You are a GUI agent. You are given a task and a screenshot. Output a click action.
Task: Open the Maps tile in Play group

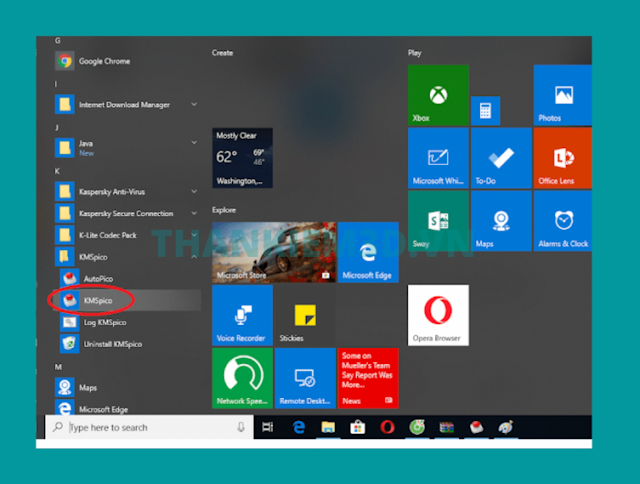click(x=501, y=221)
